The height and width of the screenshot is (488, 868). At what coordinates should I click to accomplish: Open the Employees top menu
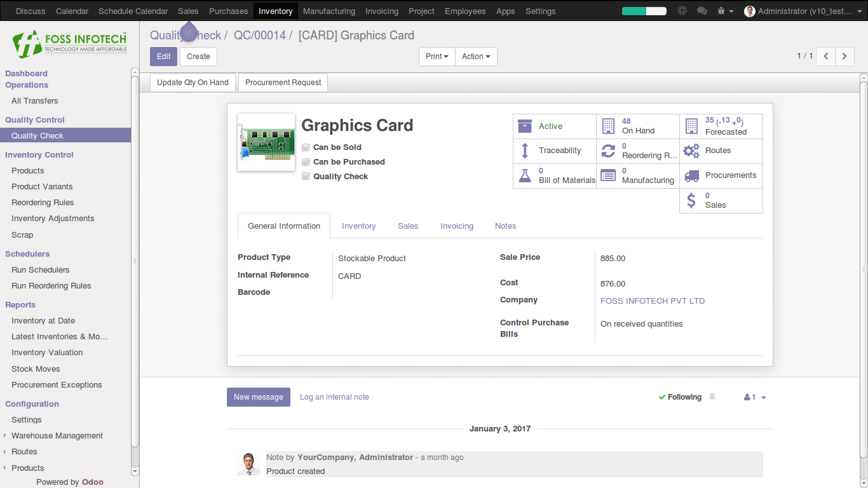point(465,11)
